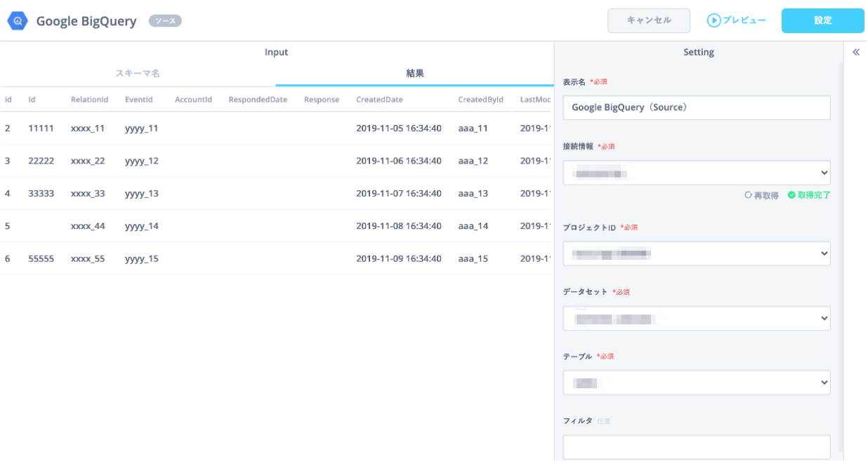Click the CreatedById column header

coord(480,100)
